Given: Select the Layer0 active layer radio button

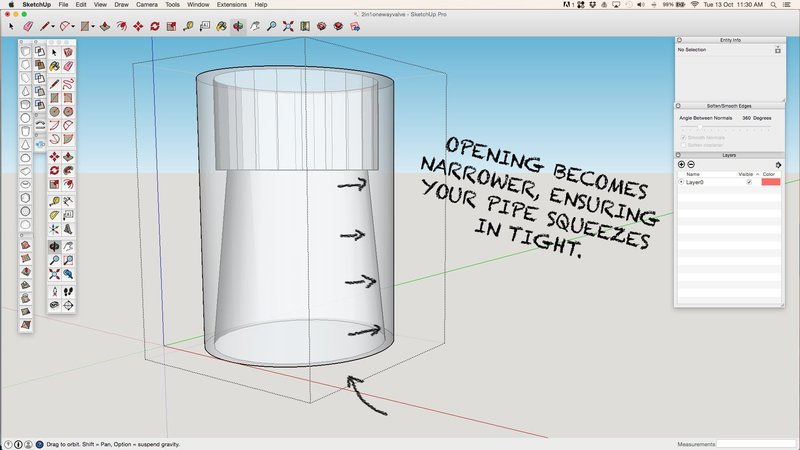Looking at the screenshot, I should coord(681,182).
